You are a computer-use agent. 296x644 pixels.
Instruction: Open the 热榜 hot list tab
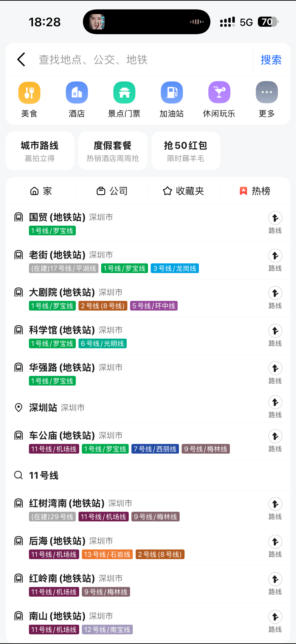[x=255, y=191]
